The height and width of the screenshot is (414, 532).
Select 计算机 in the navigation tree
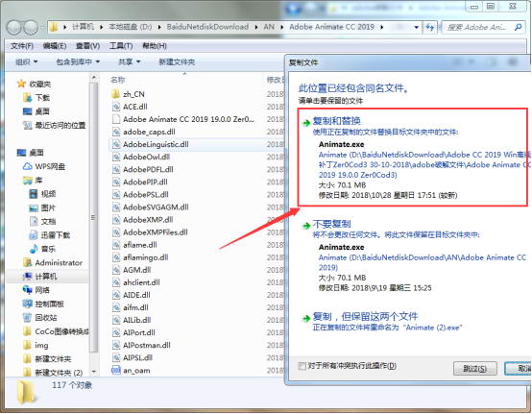[45, 277]
